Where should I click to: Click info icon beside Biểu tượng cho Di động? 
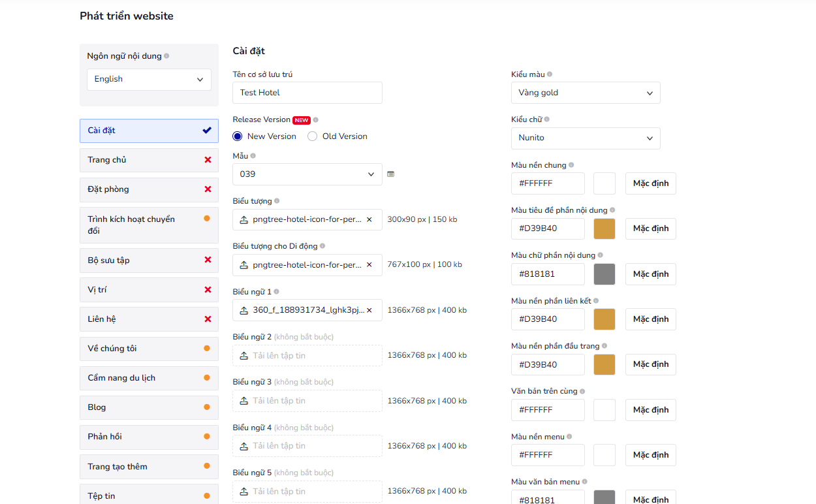322,246
